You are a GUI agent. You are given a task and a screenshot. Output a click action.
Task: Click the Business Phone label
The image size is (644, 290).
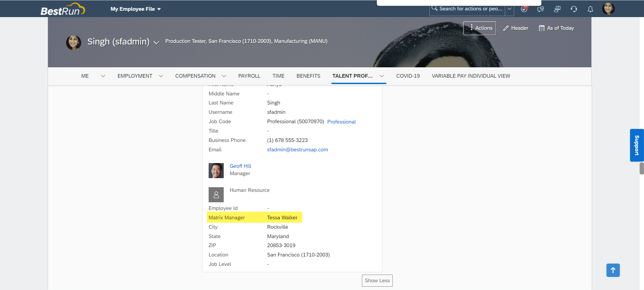pos(227,140)
